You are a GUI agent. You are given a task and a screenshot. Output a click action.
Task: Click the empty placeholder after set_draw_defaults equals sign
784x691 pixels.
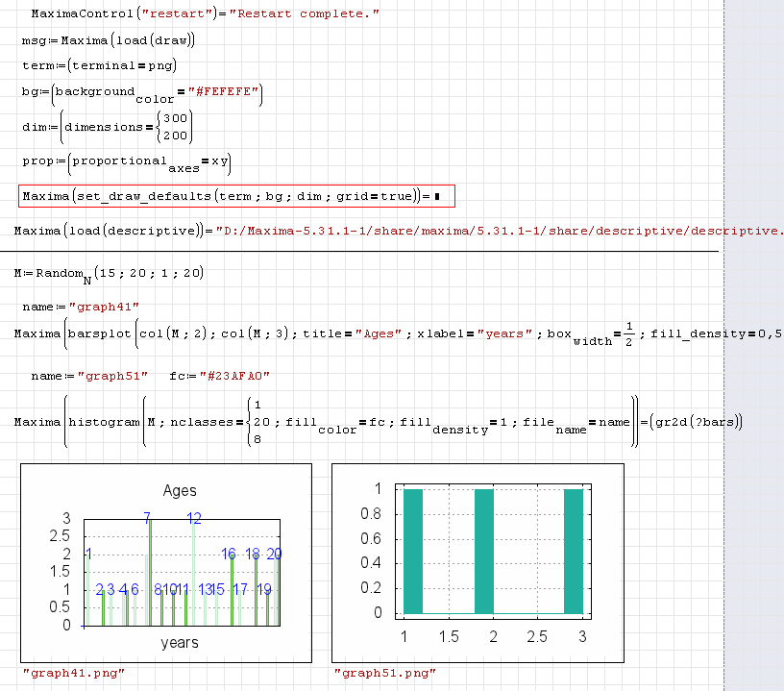[436, 197]
